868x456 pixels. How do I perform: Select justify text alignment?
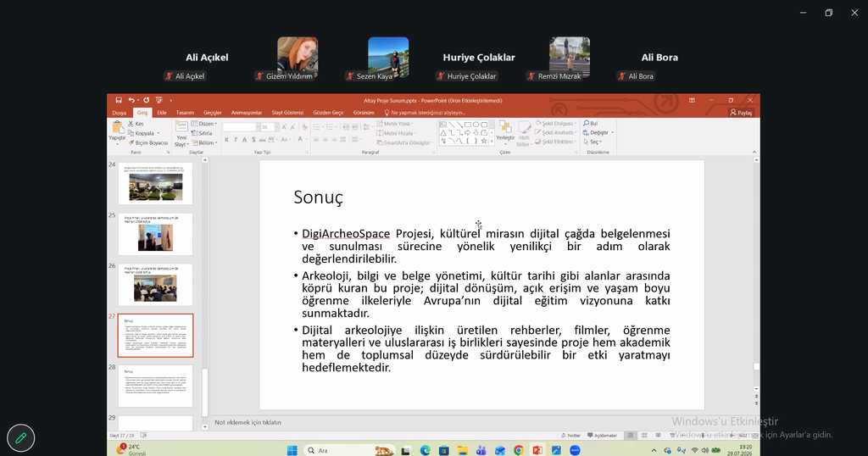[343, 140]
